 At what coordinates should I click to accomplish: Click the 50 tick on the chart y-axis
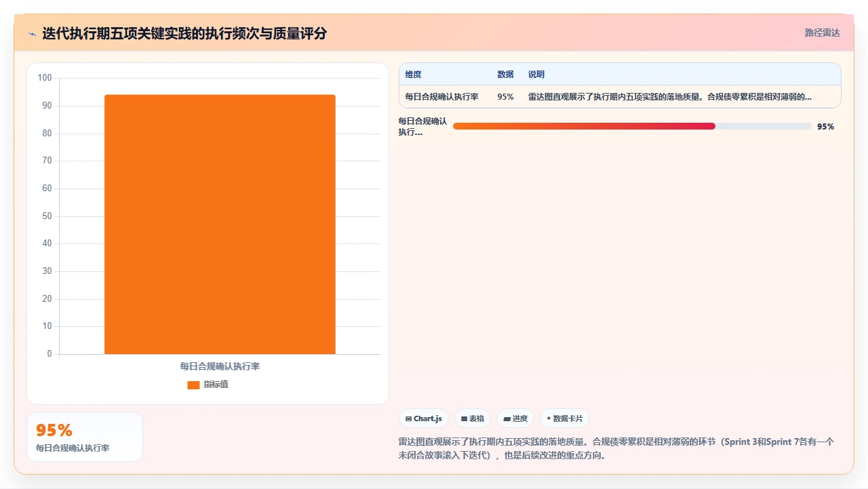coord(47,216)
